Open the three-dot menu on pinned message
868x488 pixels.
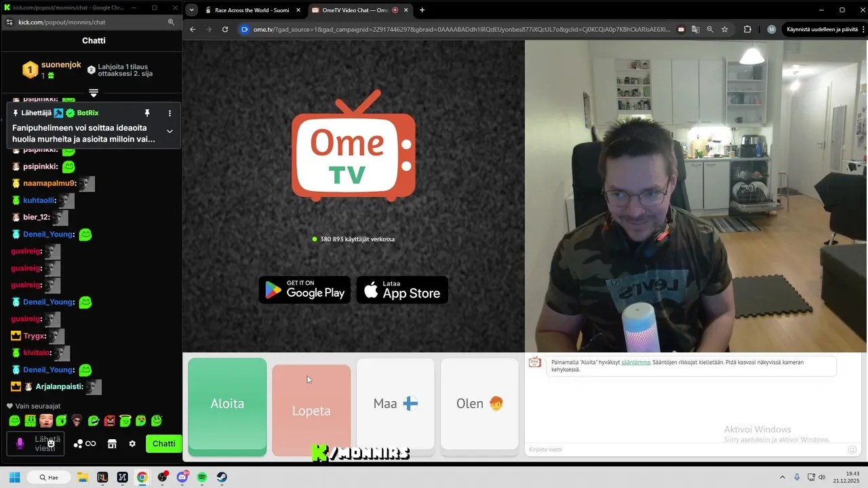170,113
